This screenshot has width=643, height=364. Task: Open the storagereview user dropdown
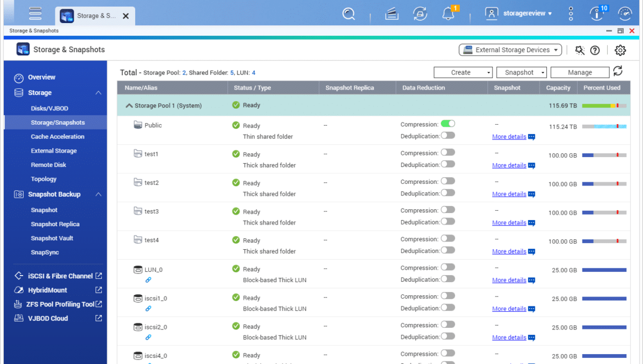528,14
